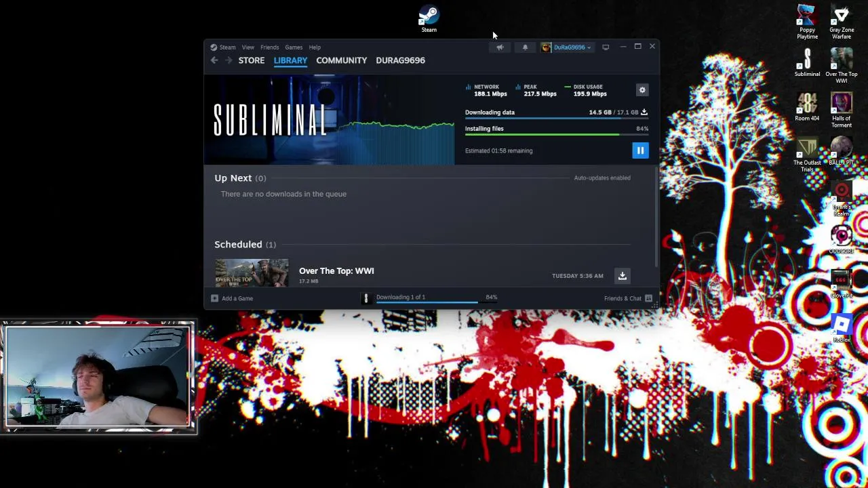
Task: Click the Add a Game plus icon
Action: tap(214, 298)
